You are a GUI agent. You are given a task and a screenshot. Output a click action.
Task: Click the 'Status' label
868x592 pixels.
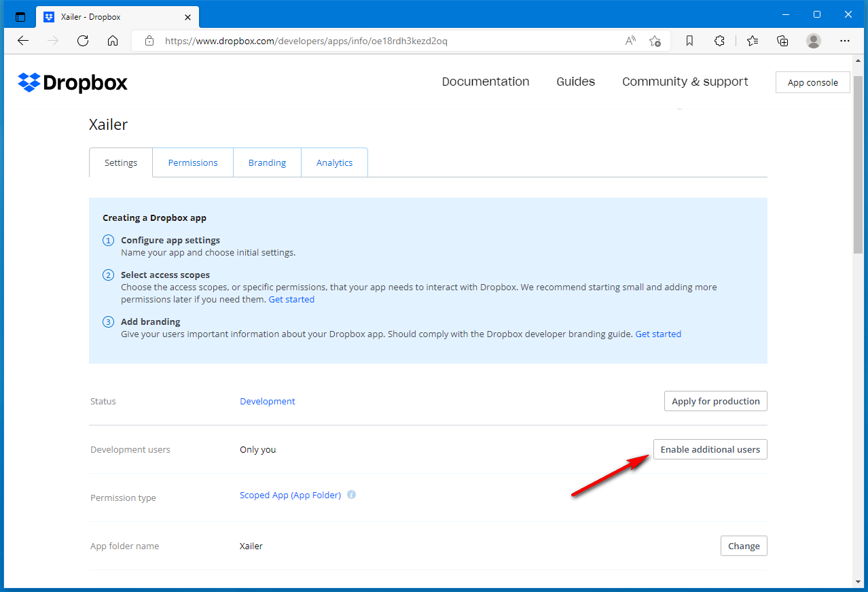point(103,401)
